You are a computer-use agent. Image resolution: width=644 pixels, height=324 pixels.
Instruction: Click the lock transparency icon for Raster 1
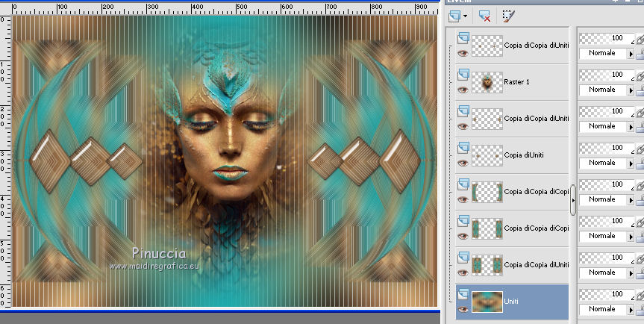point(640,90)
